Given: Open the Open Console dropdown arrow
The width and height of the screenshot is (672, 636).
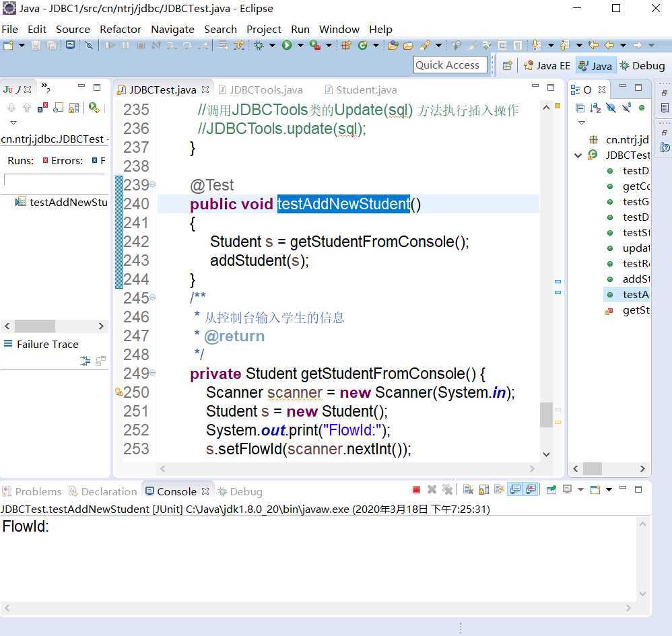Looking at the screenshot, I should (609, 489).
